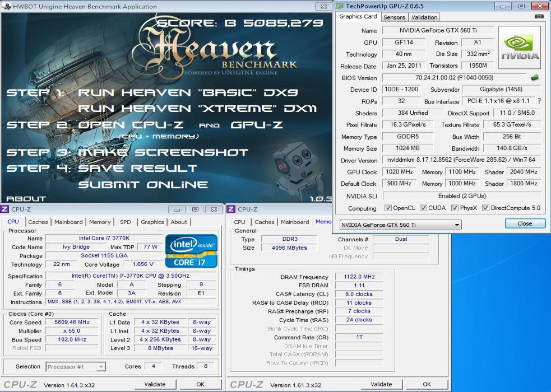Click the GPU-Z camera screenshot icon
Image resolution: width=551 pixels, height=392 pixels.
[x=539, y=16]
